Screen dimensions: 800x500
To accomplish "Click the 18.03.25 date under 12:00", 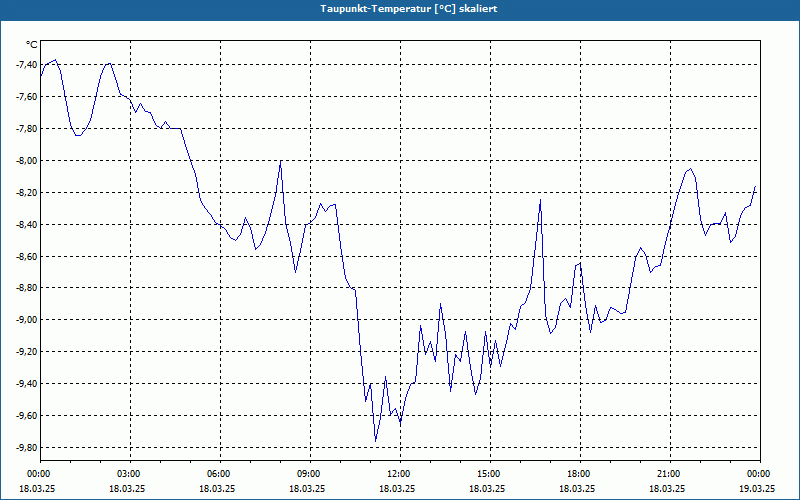I will [397, 488].
